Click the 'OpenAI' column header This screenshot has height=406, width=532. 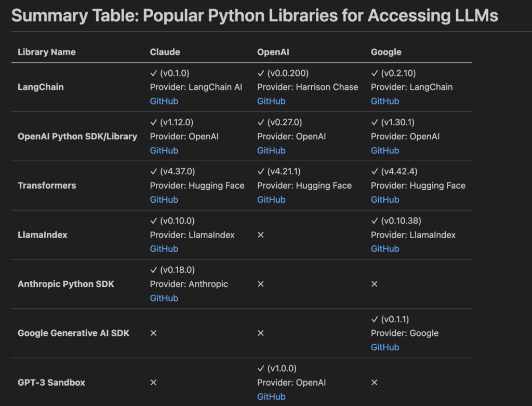(273, 52)
